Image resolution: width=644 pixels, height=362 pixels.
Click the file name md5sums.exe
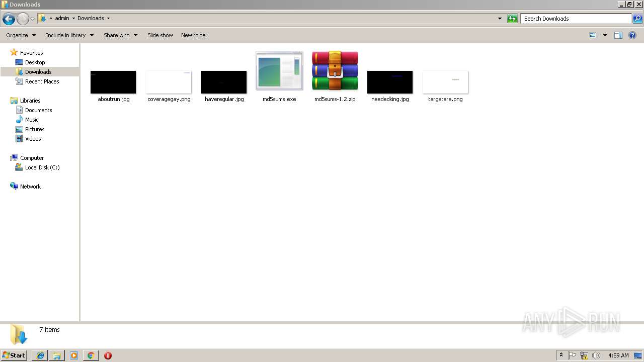(x=279, y=99)
